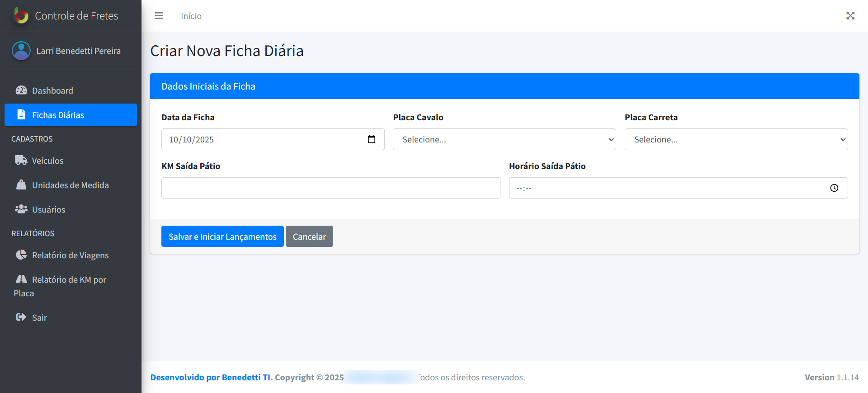Viewport: 868px width, 393px height.
Task: Expand the Placa Carreta dropdown
Action: point(736,139)
